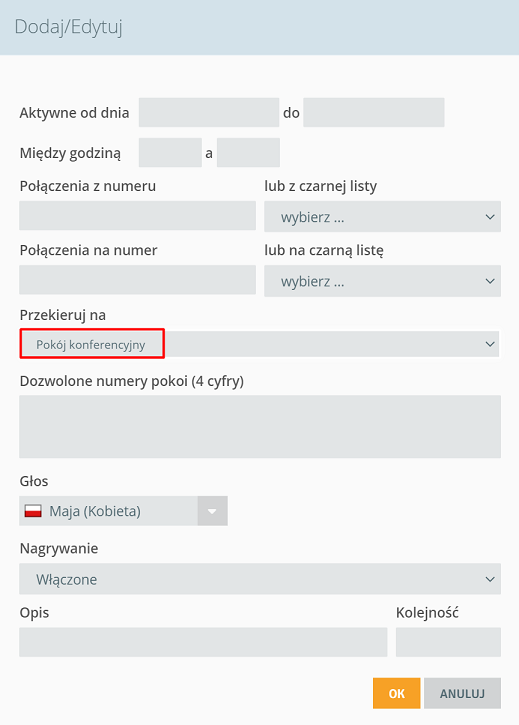Image resolution: width=519 pixels, height=725 pixels.
Task: Expand the 'lub z czarnej listy' dropdown
Action: 382,216
